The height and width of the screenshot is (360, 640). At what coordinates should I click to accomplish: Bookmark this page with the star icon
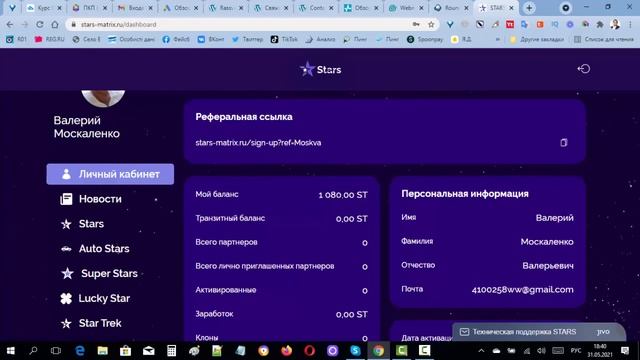point(431,24)
